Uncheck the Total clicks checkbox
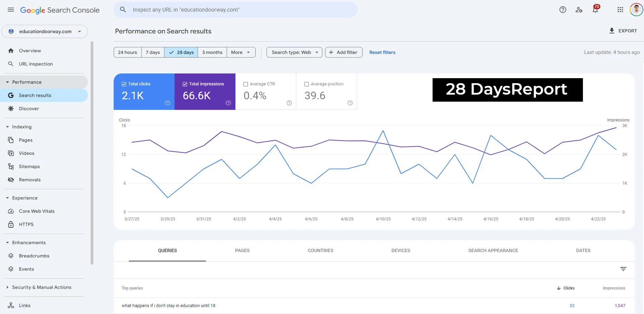Viewport: 644px width, 314px height. pos(124,84)
